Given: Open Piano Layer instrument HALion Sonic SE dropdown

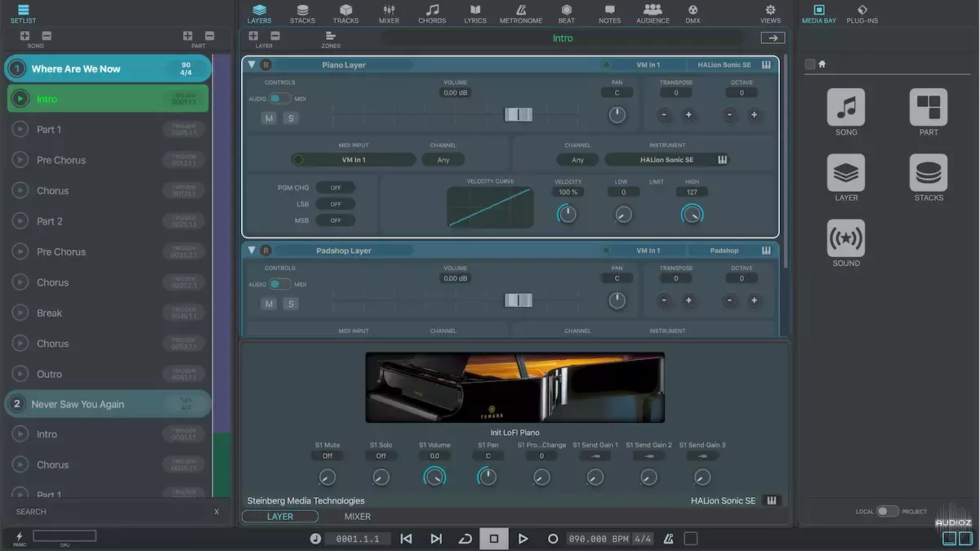Looking at the screenshot, I should click(667, 160).
